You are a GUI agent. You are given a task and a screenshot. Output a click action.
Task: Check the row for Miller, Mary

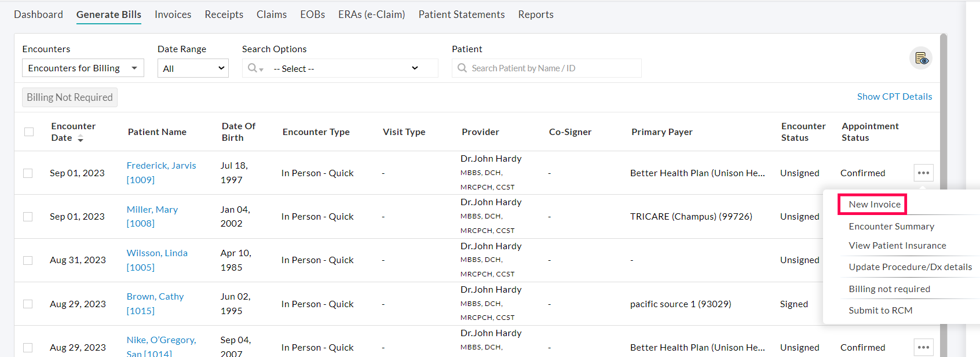point(28,217)
